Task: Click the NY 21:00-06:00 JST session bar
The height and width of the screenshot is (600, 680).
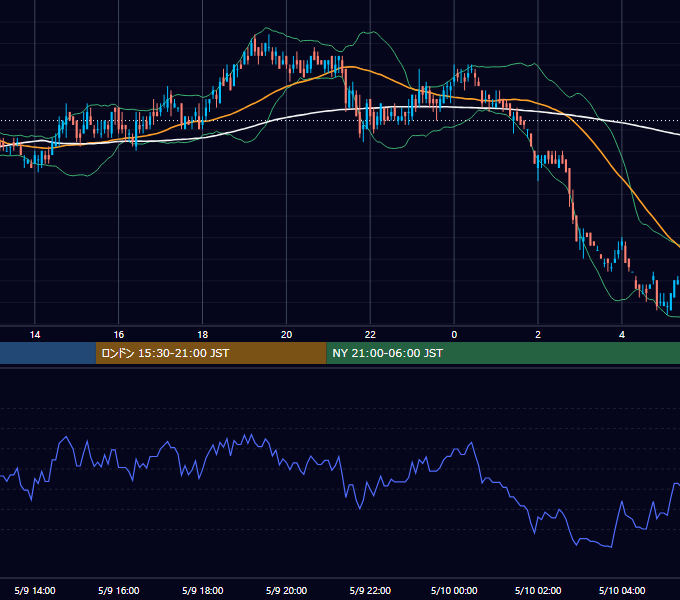Action: point(503,353)
